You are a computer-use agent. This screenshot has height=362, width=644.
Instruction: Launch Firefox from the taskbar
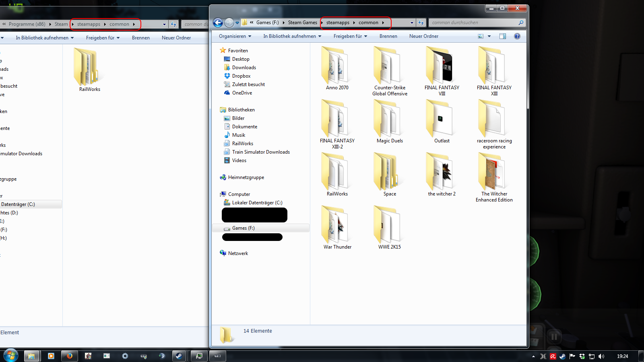coord(69,356)
